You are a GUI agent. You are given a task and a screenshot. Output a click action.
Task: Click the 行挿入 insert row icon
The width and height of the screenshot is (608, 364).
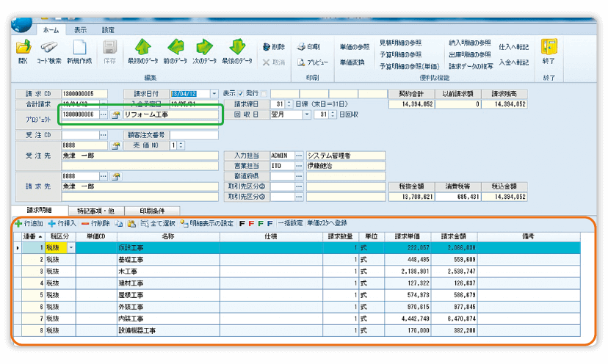(51, 224)
